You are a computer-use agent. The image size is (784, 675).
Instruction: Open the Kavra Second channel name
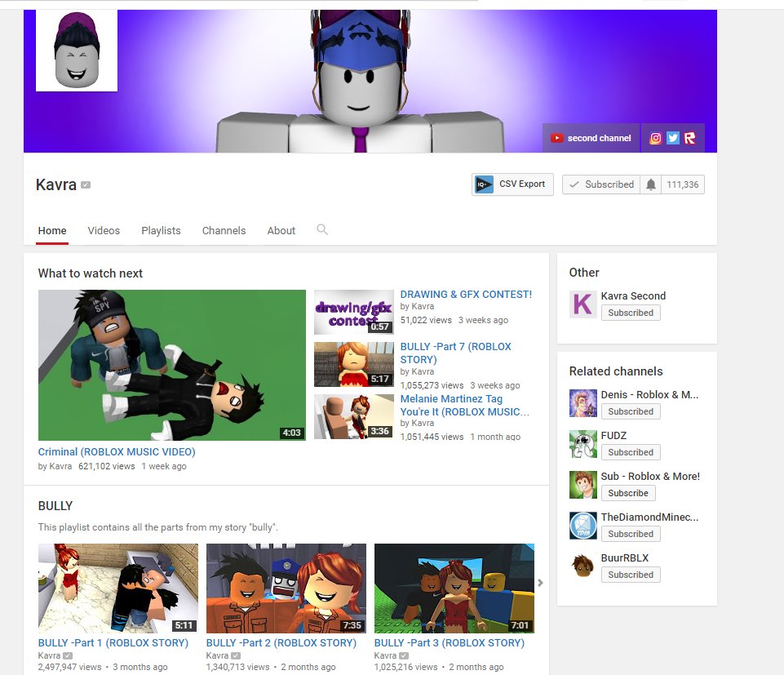633,295
